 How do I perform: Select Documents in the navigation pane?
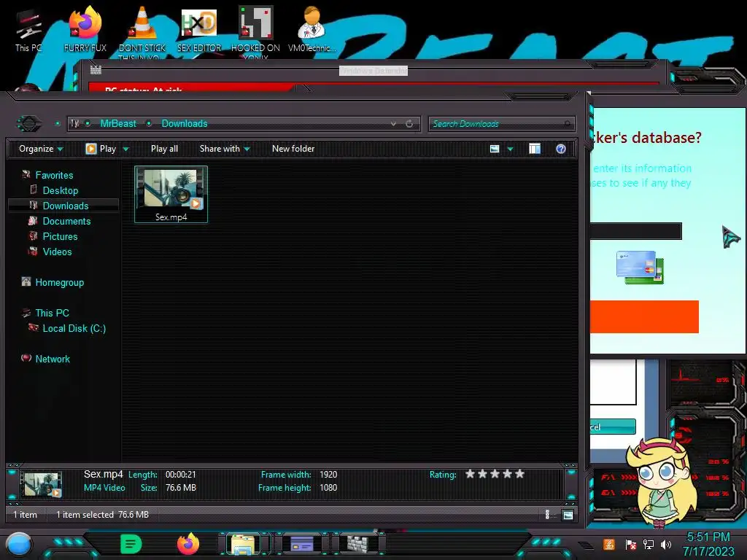(66, 221)
